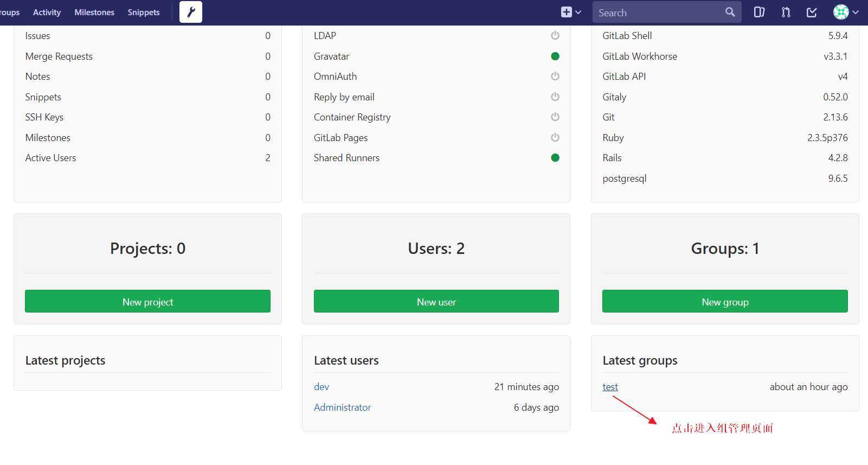Viewport: 868px width, 465px height.
Task: Click the 'Latest projects' heading
Action: point(65,360)
